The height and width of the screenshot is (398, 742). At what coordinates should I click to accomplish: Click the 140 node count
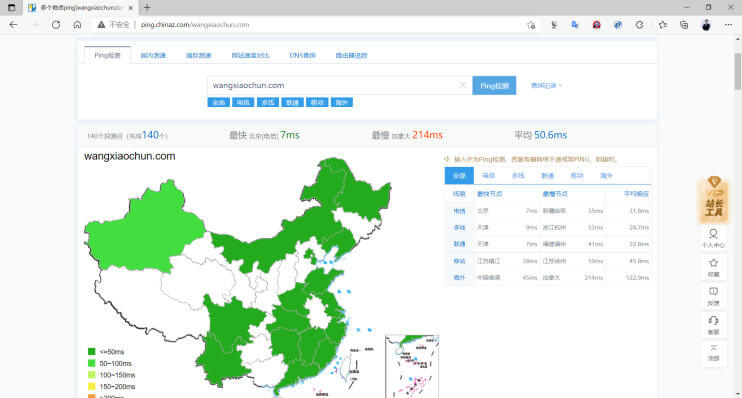tap(150, 135)
